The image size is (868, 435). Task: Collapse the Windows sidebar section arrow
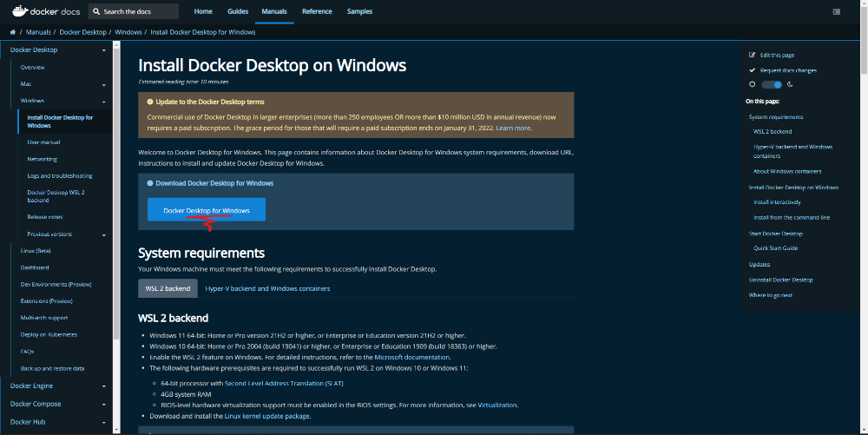coord(103,102)
